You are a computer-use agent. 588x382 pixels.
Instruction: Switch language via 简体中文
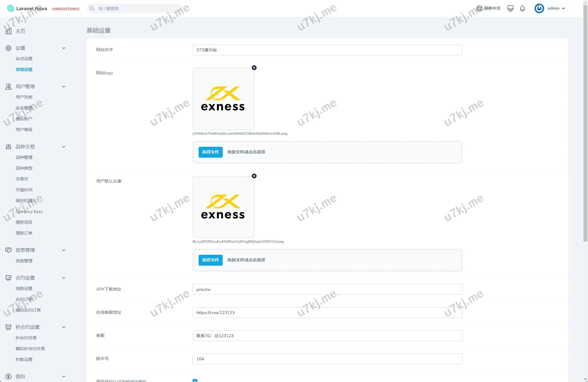[489, 8]
